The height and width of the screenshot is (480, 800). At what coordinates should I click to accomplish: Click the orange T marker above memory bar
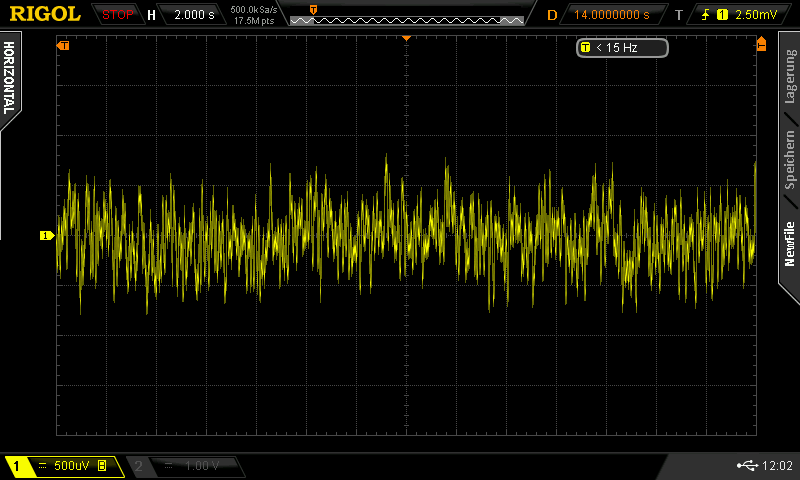pos(313,10)
